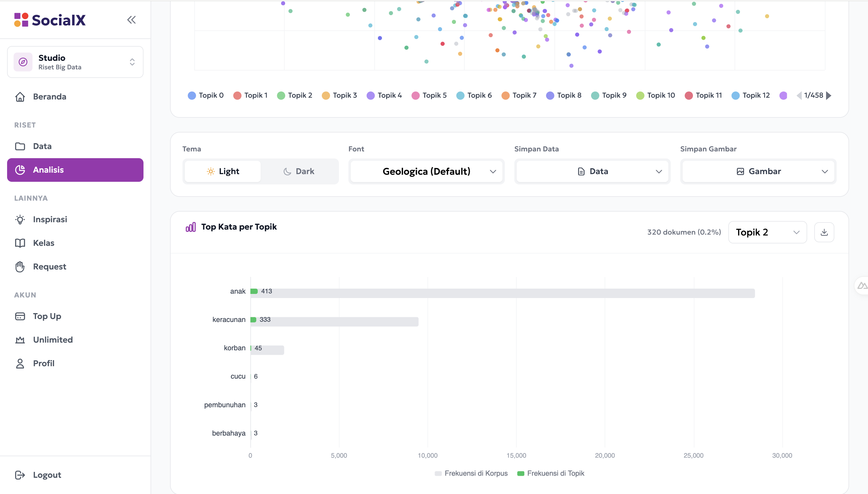Download the Top Kata per Topik chart
The width and height of the screenshot is (868, 494).
coord(824,233)
